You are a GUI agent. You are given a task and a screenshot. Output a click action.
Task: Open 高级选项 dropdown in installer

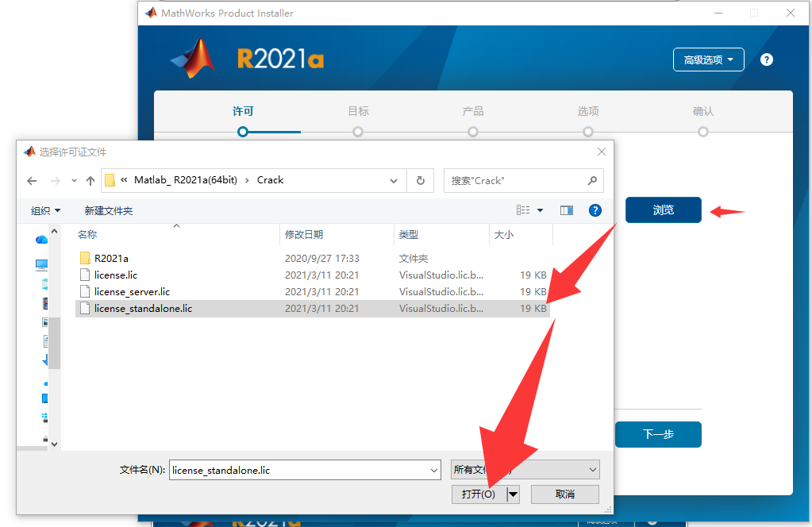click(x=709, y=60)
